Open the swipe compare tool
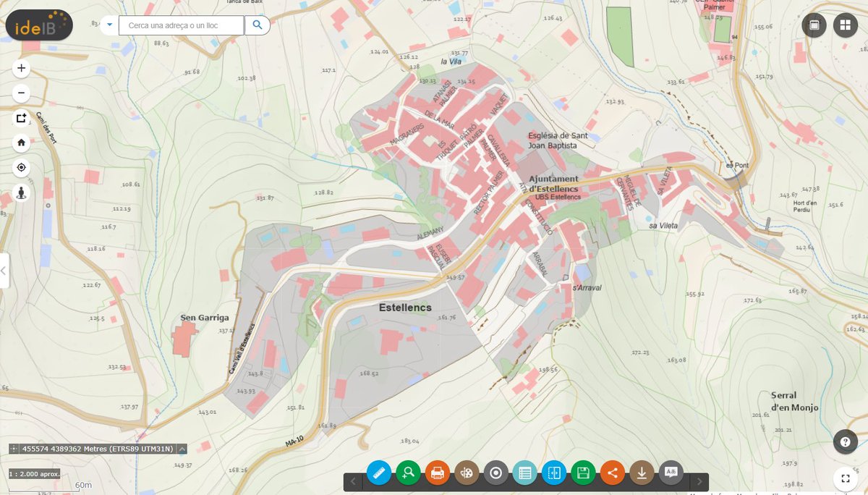 (x=554, y=473)
